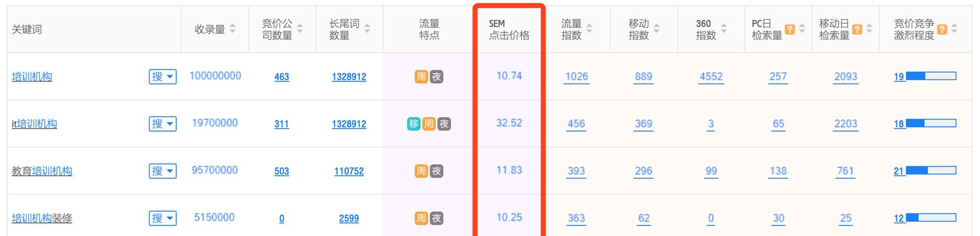Image resolution: width=980 pixels, height=236 pixels.
Task: Click the traffic index value 456
Action: point(576,124)
